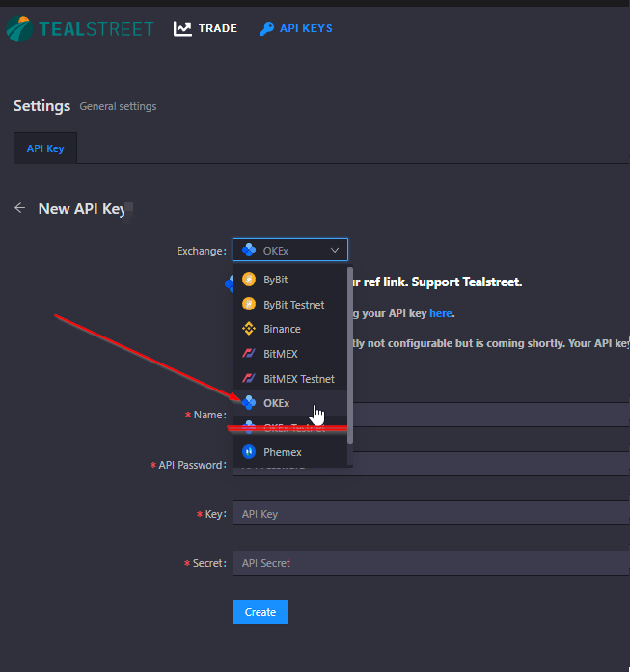
Task: Click the API Key input field
Action: [431, 514]
